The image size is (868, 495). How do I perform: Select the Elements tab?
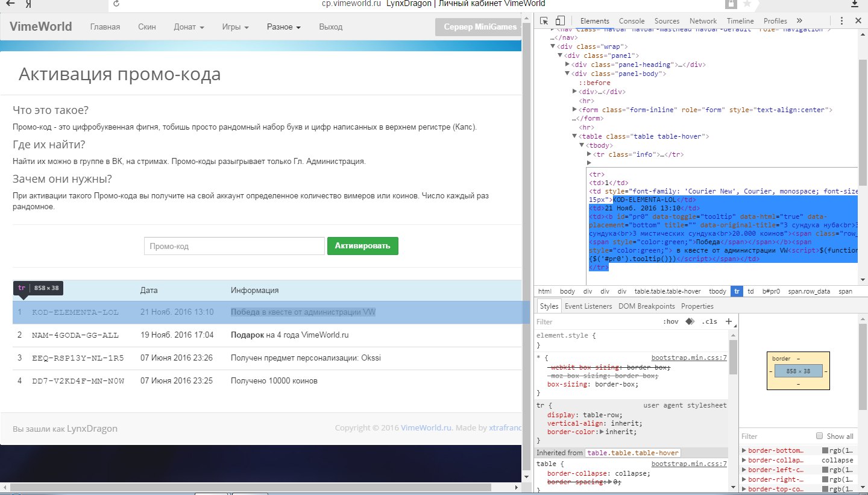[x=595, y=20]
